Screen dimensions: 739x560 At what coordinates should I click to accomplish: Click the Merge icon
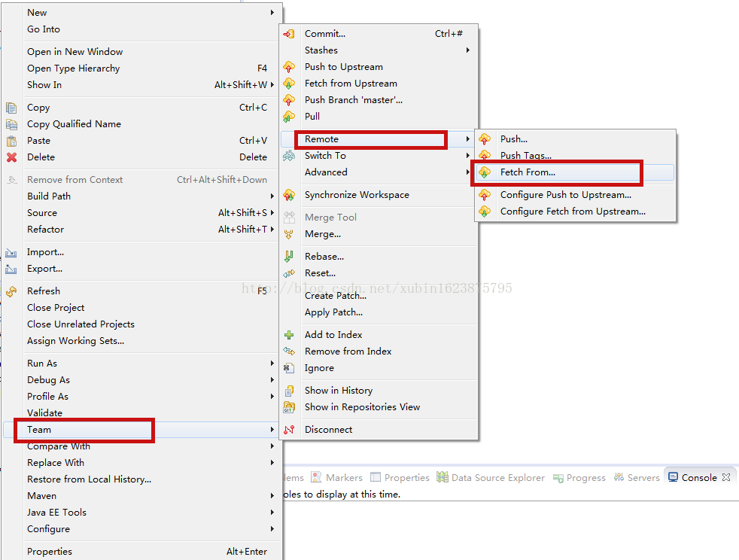pos(289,234)
